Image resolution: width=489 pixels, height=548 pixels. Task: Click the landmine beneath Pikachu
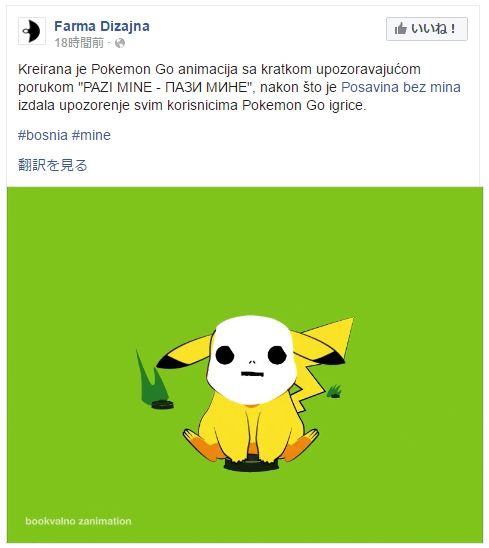click(252, 464)
